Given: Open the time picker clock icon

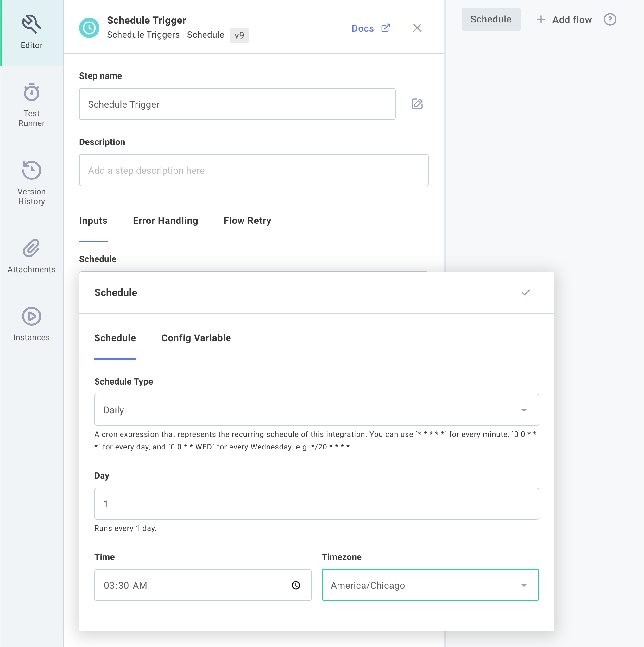Looking at the screenshot, I should click(x=296, y=585).
